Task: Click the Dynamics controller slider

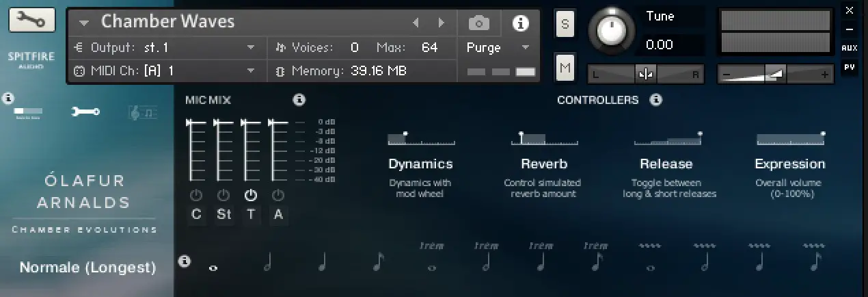Action: [421, 139]
